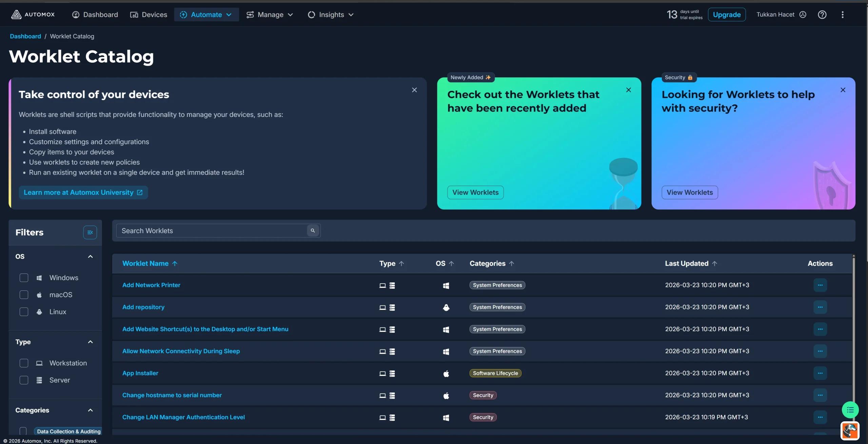The image size is (868, 444).
Task: Click Software Lifecycle tag on App Installer row
Action: point(495,373)
